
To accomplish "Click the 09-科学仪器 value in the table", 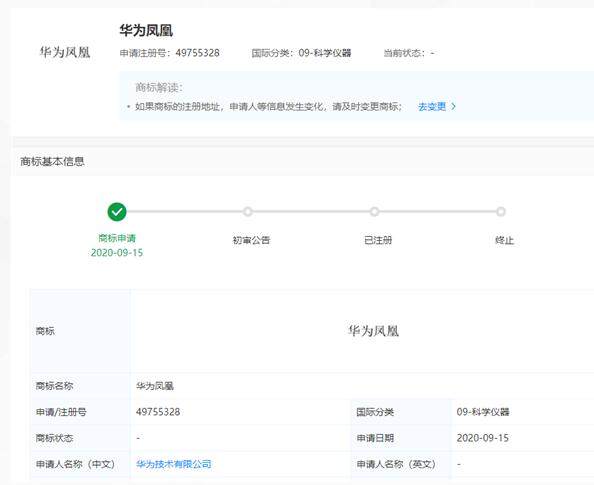I will (x=483, y=412).
